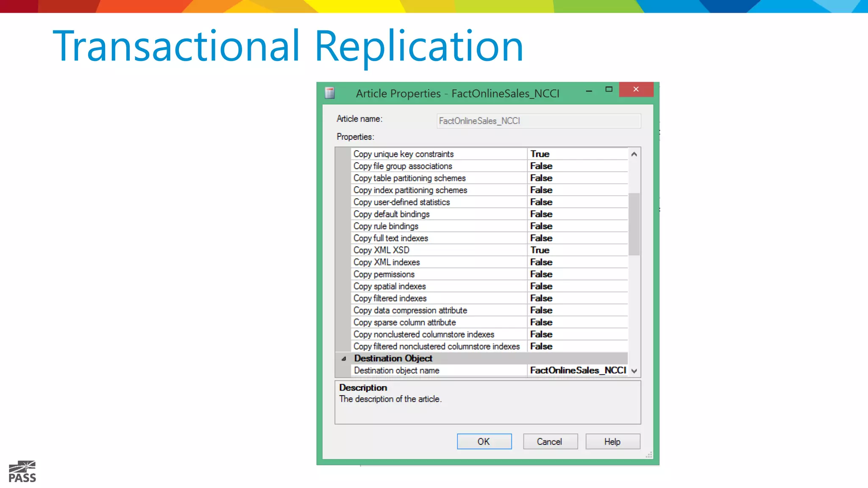868x488 pixels.
Task: Click False value for Copy table partitioning schemes
Action: click(541, 178)
